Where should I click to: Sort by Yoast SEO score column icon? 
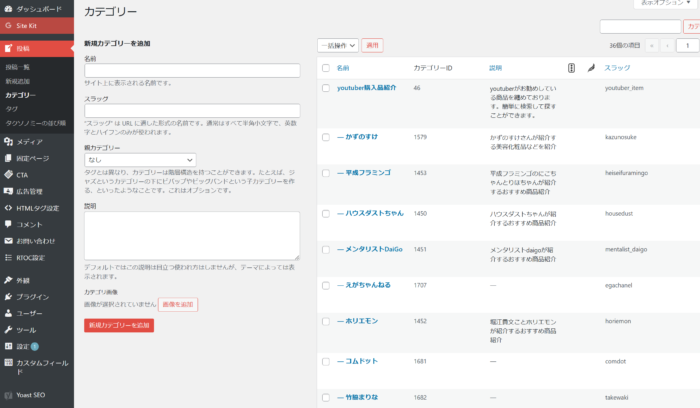(x=571, y=68)
